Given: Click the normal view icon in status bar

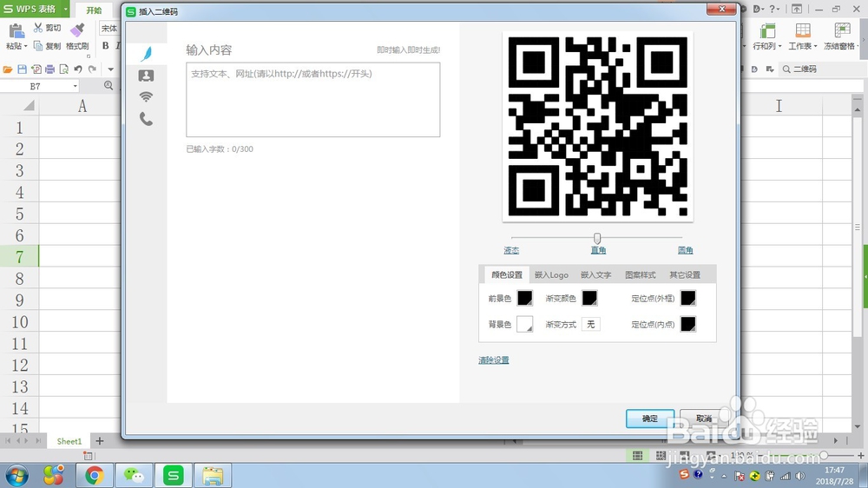Looking at the screenshot, I should tap(638, 455).
